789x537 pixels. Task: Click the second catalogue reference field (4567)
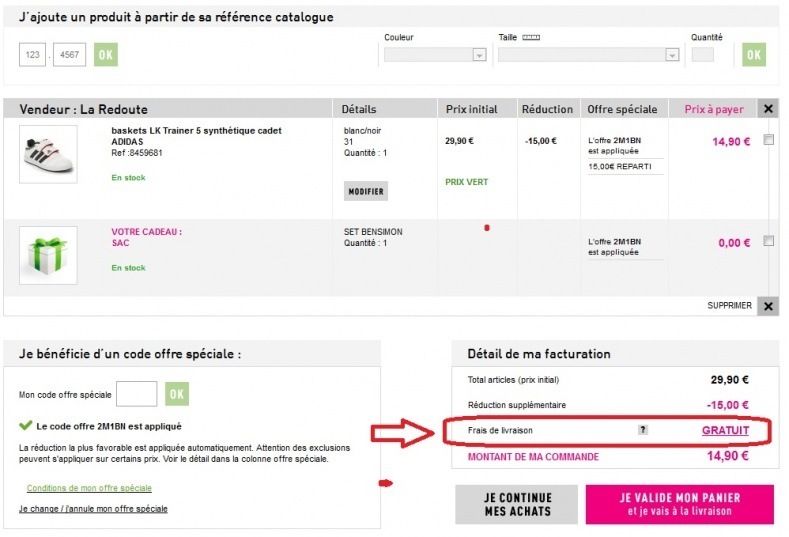[70, 55]
